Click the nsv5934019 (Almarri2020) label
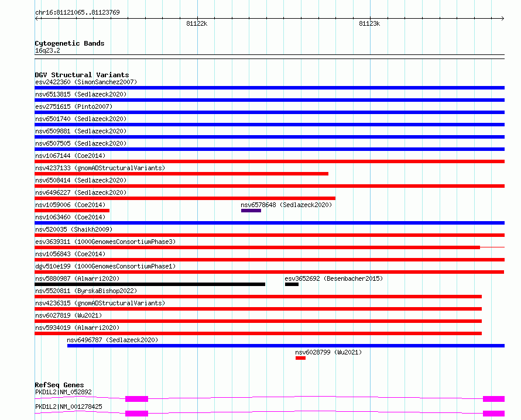The width and height of the screenshot is (521, 420). tap(77, 328)
